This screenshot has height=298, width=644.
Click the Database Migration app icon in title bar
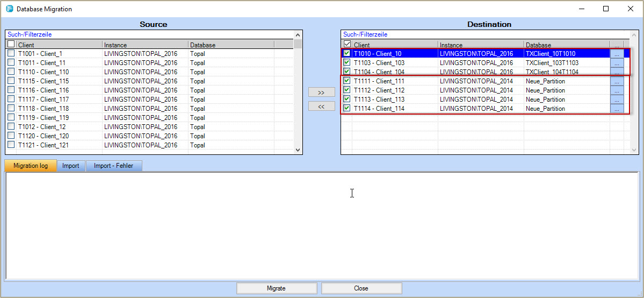tap(9, 9)
